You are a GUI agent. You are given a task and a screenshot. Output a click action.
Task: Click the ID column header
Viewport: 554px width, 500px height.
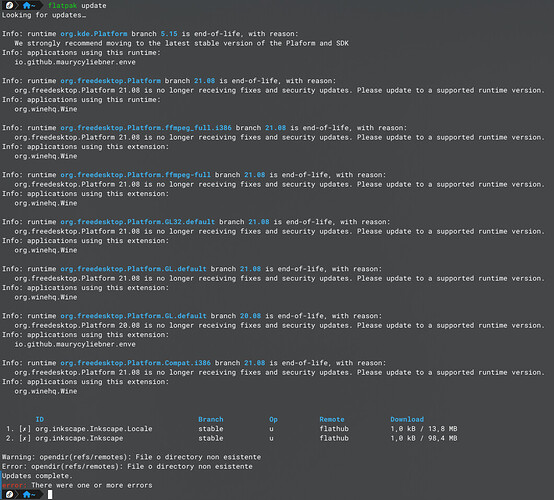(x=40, y=419)
